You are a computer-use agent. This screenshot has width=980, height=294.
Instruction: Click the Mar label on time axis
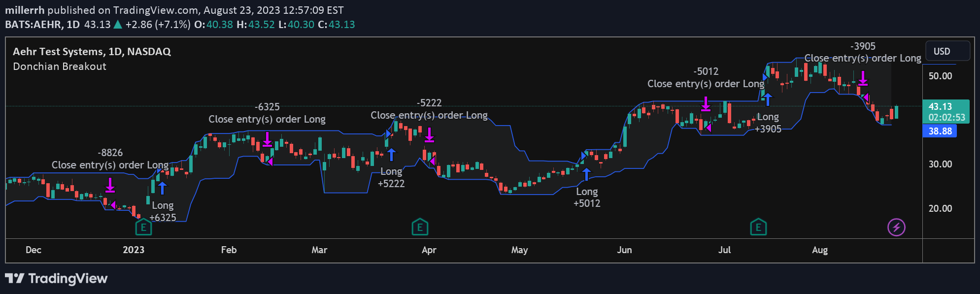click(x=319, y=250)
